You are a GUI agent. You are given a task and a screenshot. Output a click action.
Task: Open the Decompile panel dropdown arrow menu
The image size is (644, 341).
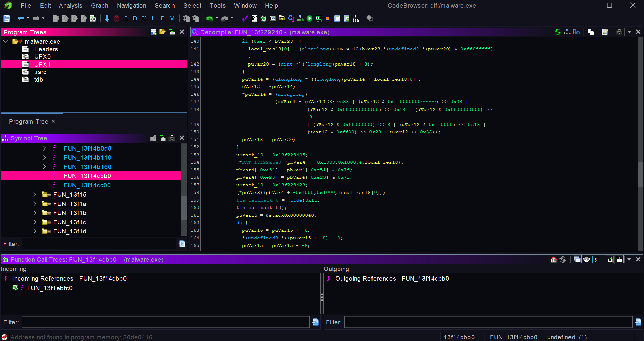629,32
